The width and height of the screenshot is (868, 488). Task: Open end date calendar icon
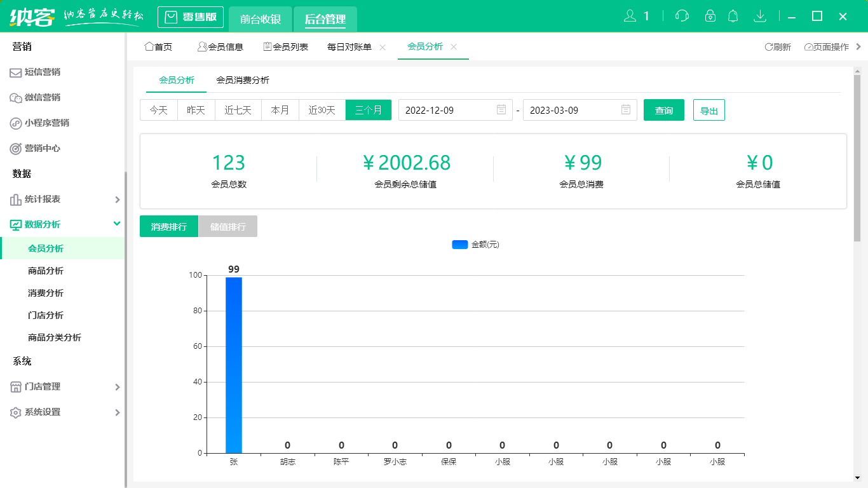point(626,110)
